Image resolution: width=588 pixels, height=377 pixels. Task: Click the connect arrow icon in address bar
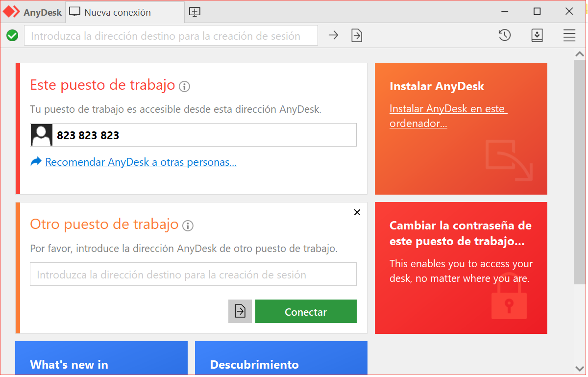click(333, 35)
